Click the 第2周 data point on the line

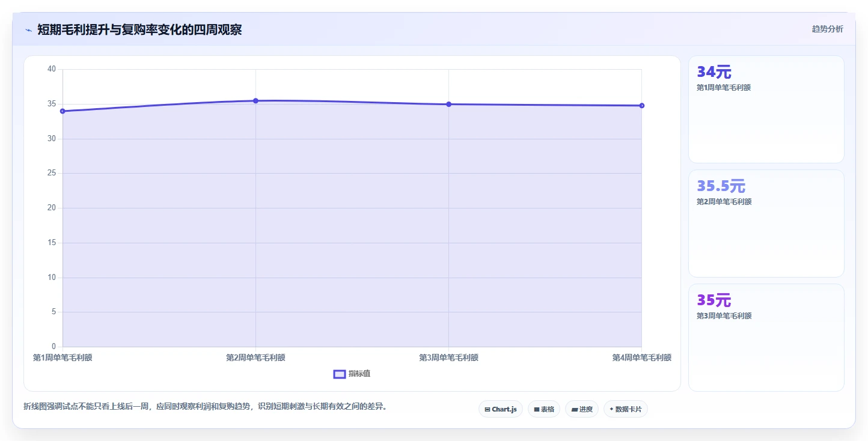(x=255, y=101)
